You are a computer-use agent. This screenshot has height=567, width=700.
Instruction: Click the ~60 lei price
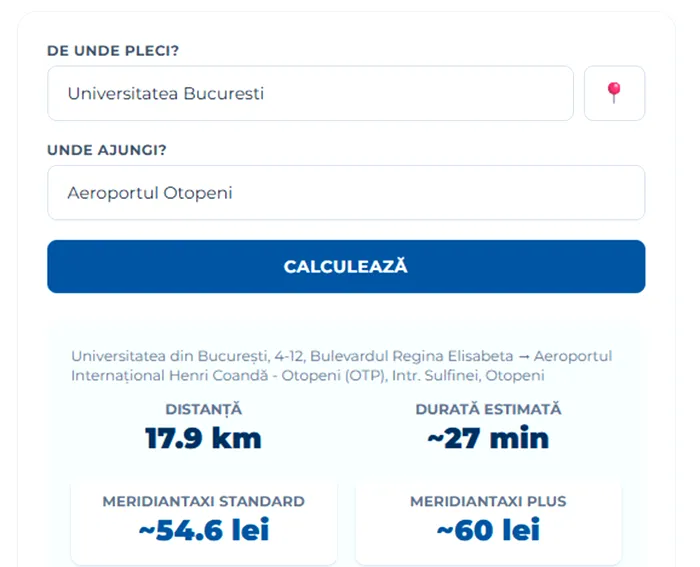click(488, 530)
